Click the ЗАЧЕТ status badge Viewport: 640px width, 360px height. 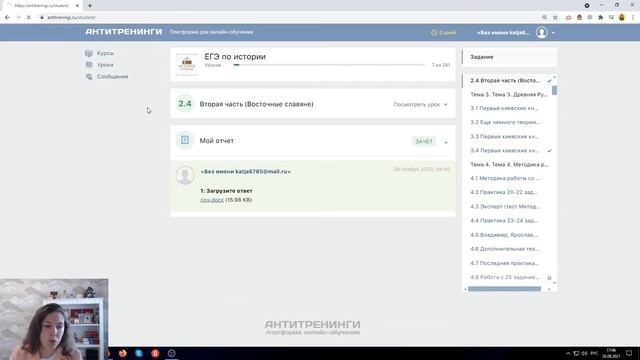tap(424, 141)
